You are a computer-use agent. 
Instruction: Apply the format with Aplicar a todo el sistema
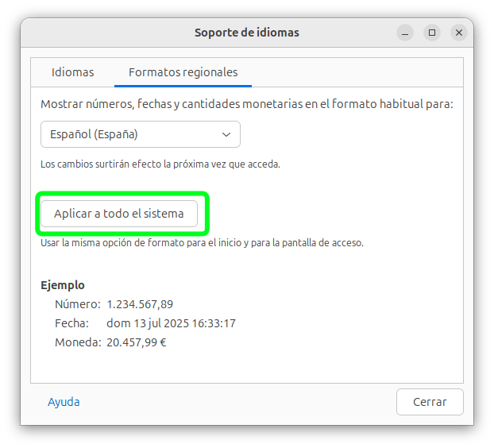tap(119, 214)
